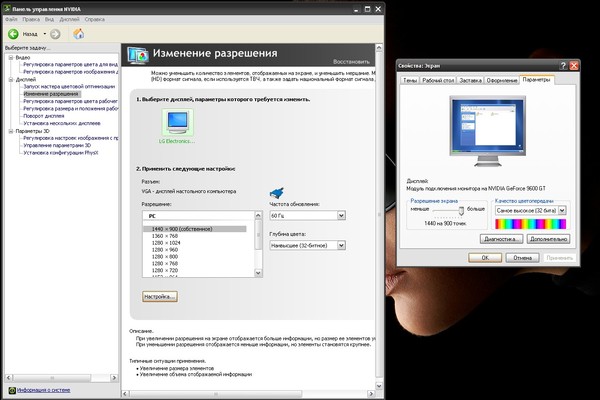Image resolution: width=600 pixels, height=400 pixels.
Task: Click the Восстановить link
Action: [x=351, y=62]
